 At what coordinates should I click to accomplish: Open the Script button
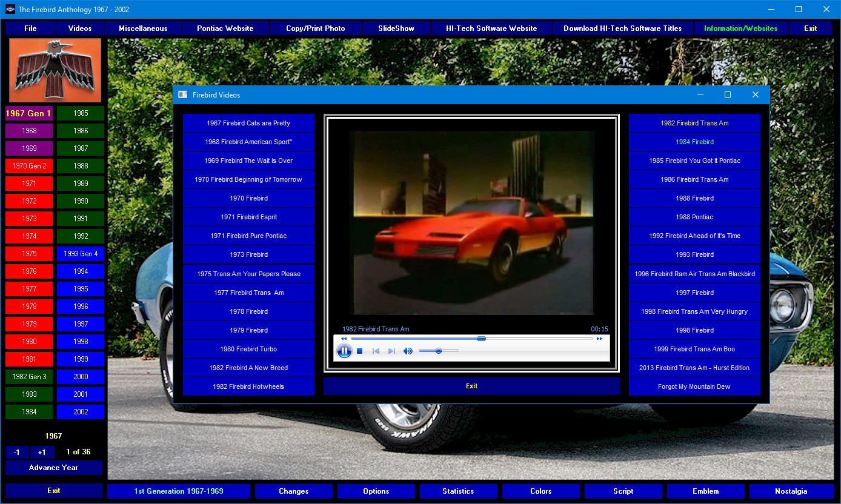click(x=623, y=491)
